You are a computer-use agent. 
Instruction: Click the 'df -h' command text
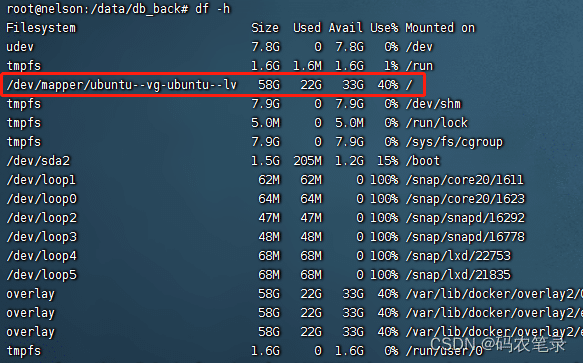[213, 9]
